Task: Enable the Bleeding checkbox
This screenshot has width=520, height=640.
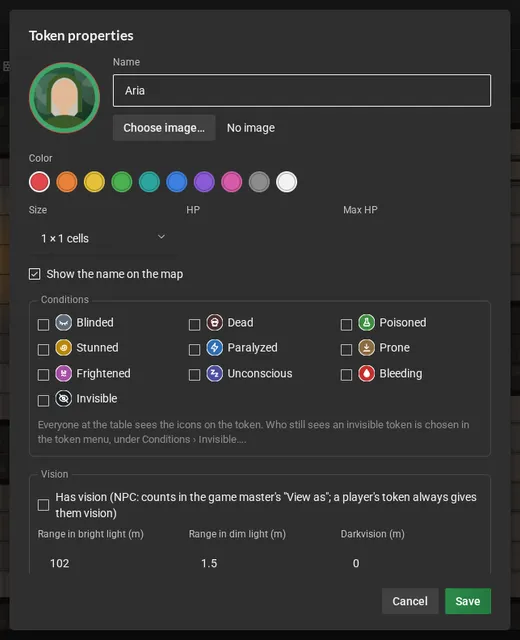Action: pos(346,375)
